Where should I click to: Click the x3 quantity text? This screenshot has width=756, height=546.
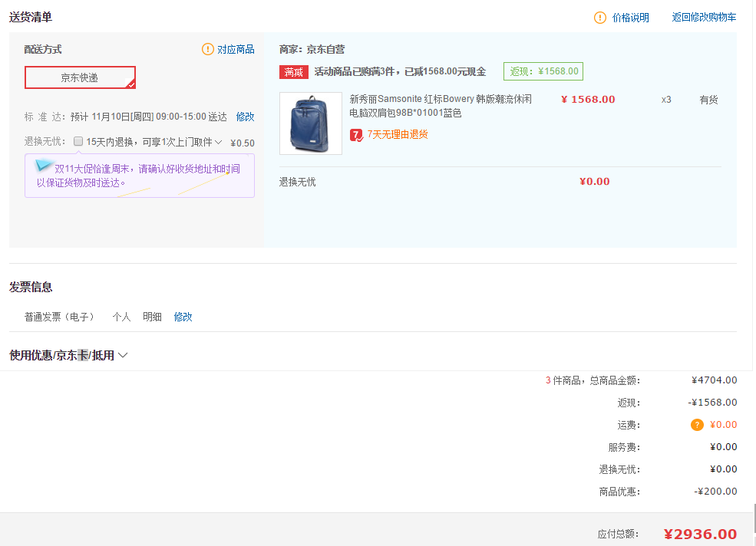pyautogui.click(x=666, y=100)
